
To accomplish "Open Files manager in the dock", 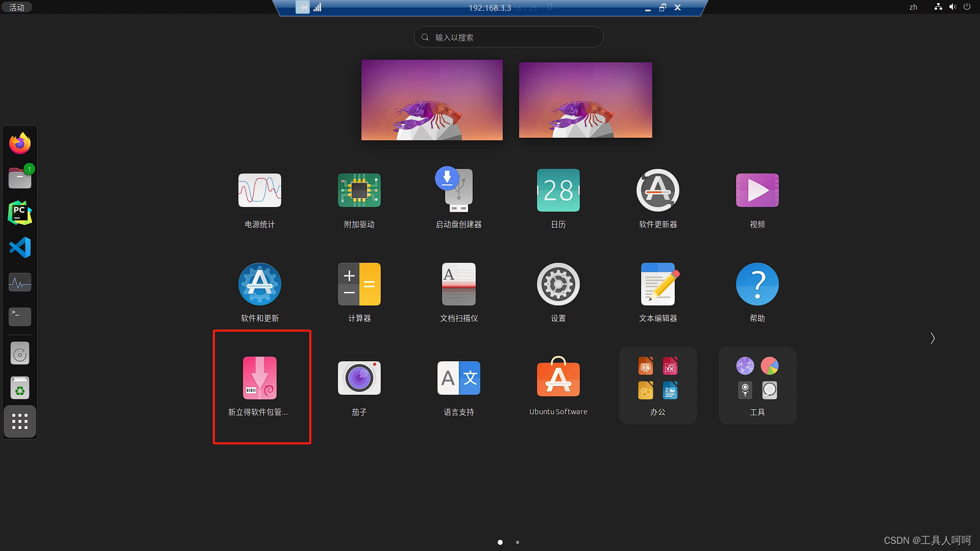I will 20,178.
